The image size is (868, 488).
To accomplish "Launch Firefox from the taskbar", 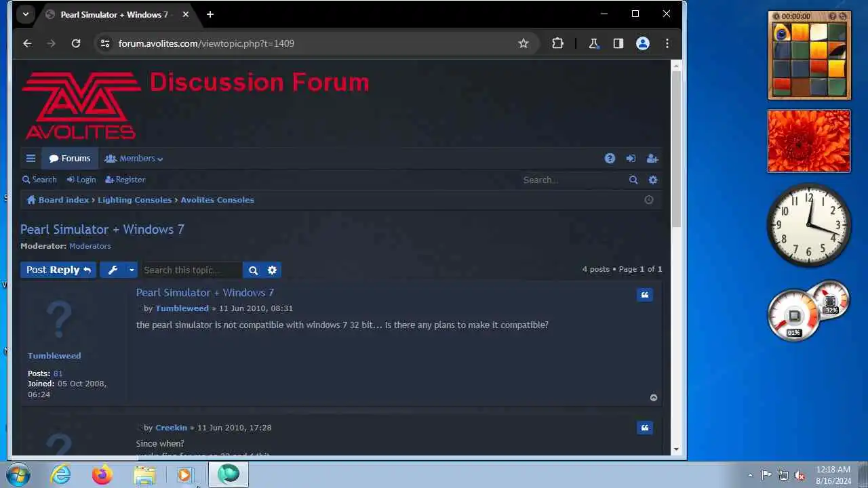I will (x=102, y=474).
